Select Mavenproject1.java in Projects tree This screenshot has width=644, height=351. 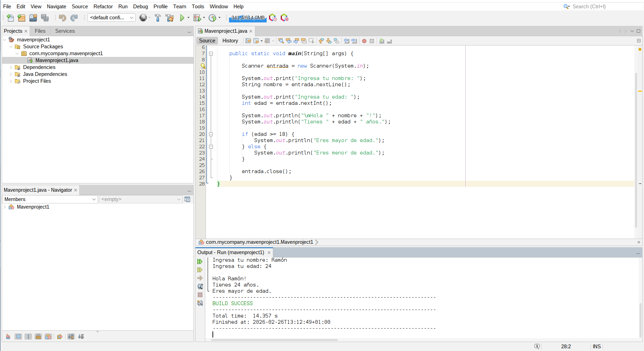57,60
